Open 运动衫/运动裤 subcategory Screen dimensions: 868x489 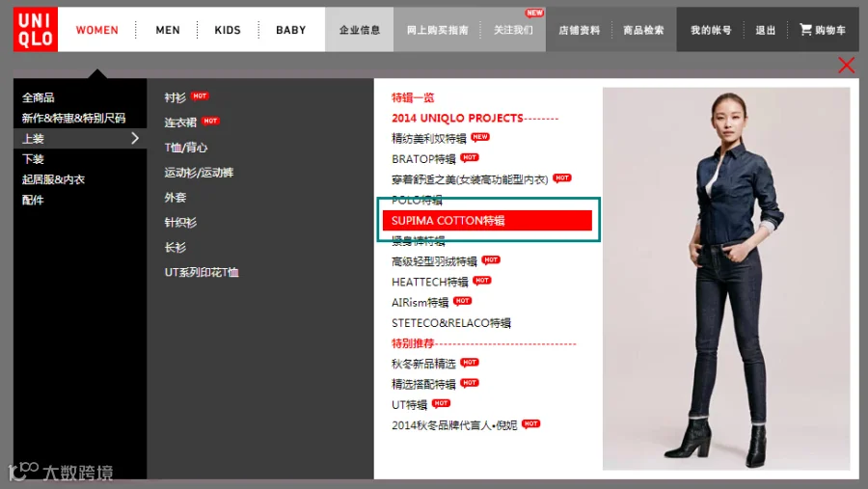199,173
